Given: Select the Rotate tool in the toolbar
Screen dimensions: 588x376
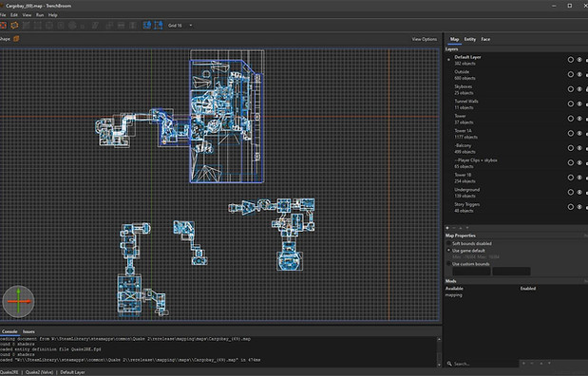Looking at the screenshot, I should coord(72,25).
